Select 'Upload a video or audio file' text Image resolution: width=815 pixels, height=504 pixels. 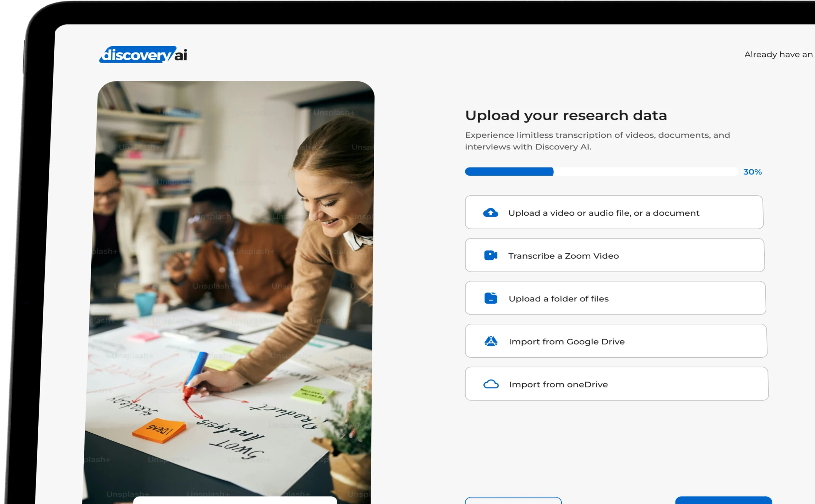603,213
